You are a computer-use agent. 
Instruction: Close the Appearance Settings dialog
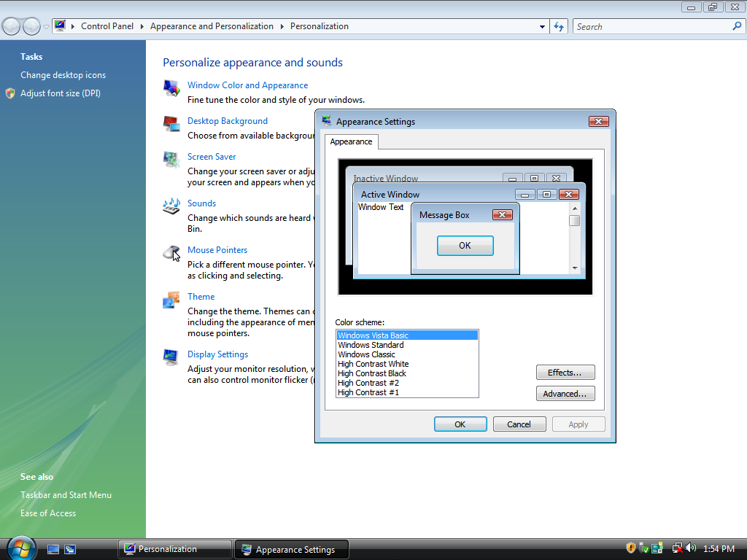[x=598, y=122]
